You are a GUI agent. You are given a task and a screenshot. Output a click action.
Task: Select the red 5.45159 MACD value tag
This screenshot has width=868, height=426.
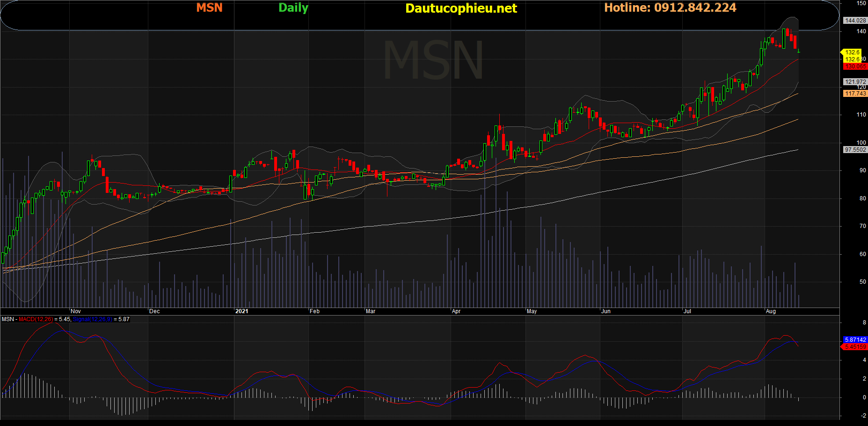coord(855,347)
